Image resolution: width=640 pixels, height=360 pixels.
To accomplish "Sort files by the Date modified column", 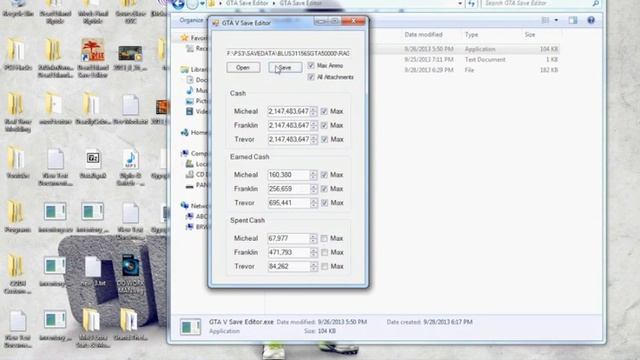I will point(423,35).
